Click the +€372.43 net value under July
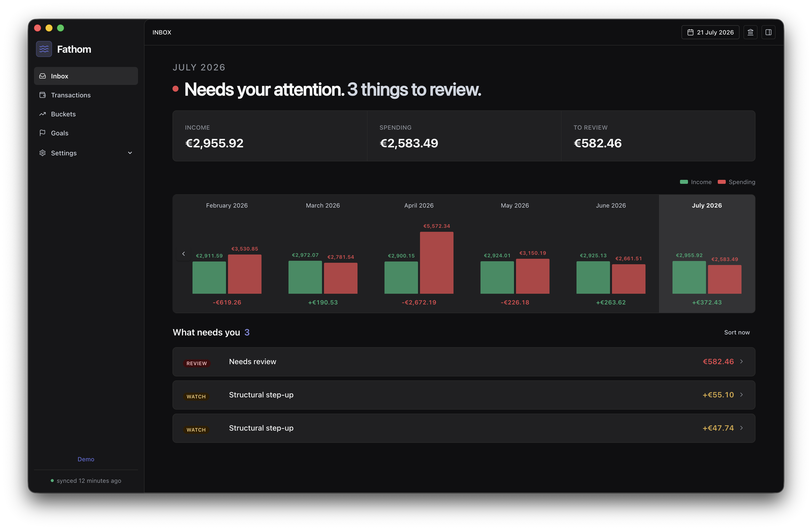 tap(707, 302)
